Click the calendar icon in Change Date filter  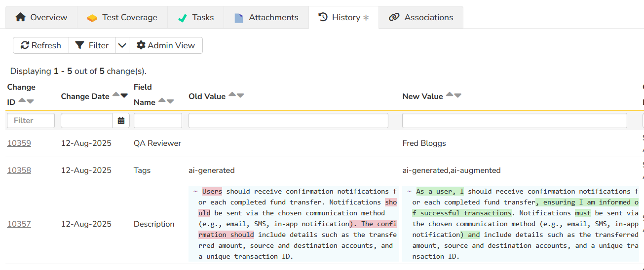[121, 121]
